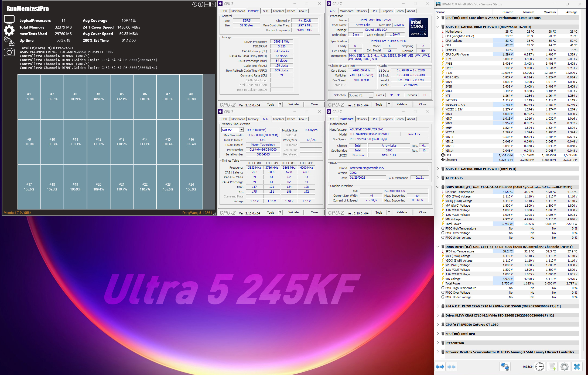
Task: Expand the GPU [#1] NVIDIA GeForce GT 1030 group
Action: tap(438, 325)
